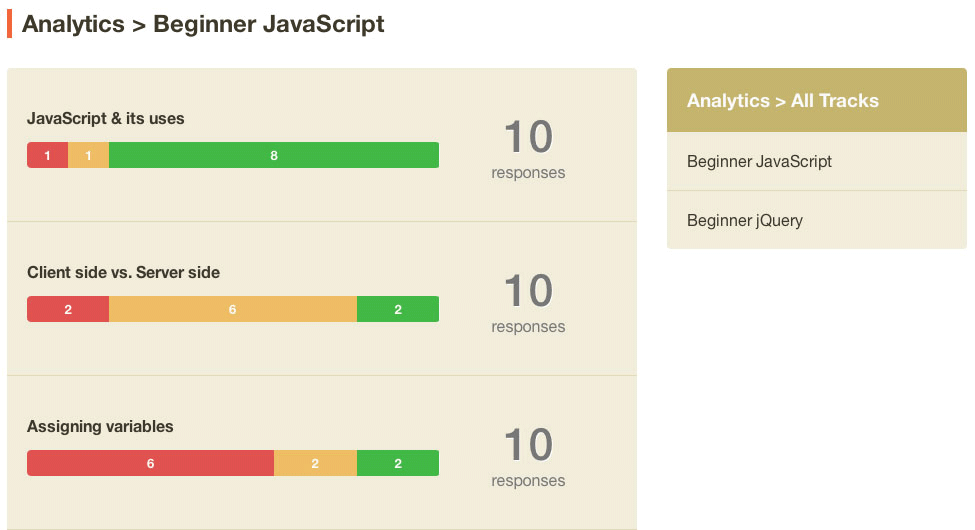The width and height of the screenshot is (975, 530).
Task: Select the Assigning variables title
Action: [x=100, y=426]
